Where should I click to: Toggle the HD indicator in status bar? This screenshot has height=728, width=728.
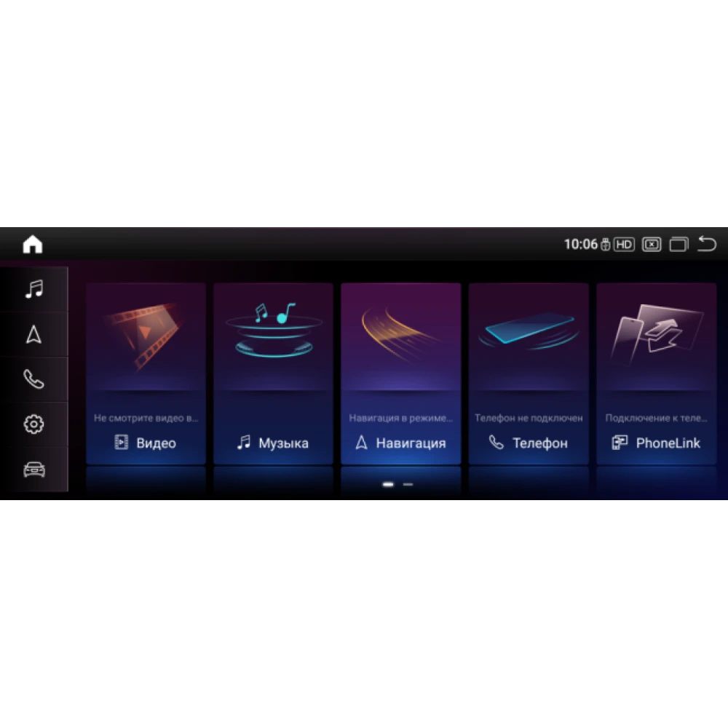(x=624, y=244)
